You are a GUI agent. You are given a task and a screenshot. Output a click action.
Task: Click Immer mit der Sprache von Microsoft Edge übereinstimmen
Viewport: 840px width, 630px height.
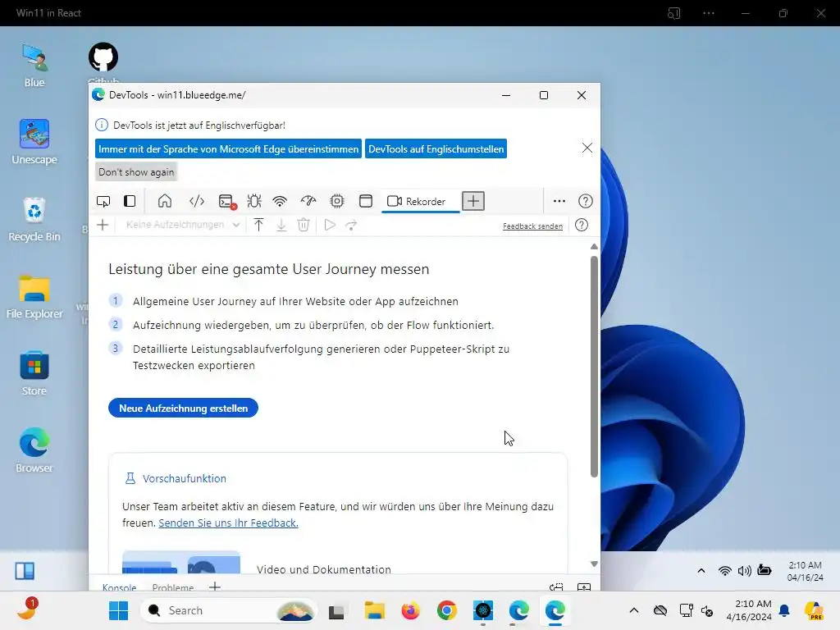point(228,149)
